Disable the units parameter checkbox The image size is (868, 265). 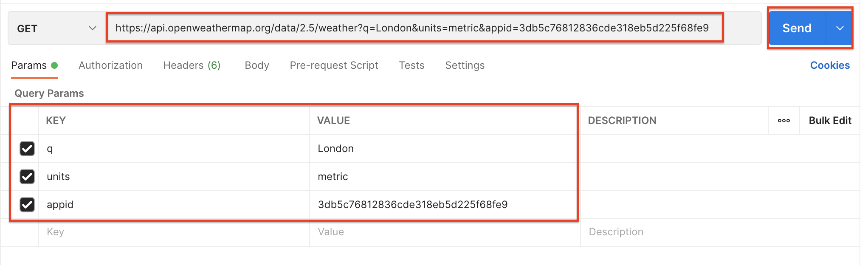coord(27,177)
